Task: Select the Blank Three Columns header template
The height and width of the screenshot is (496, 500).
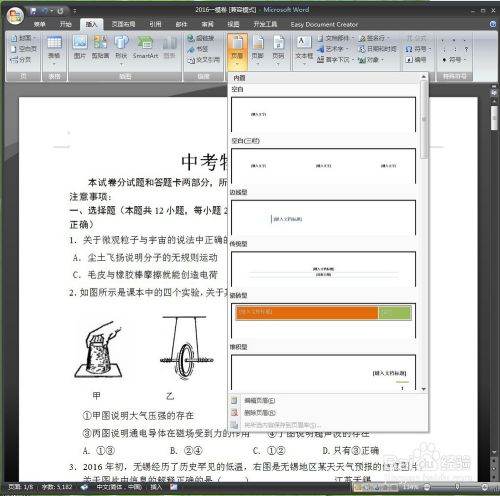Action: tap(323, 166)
